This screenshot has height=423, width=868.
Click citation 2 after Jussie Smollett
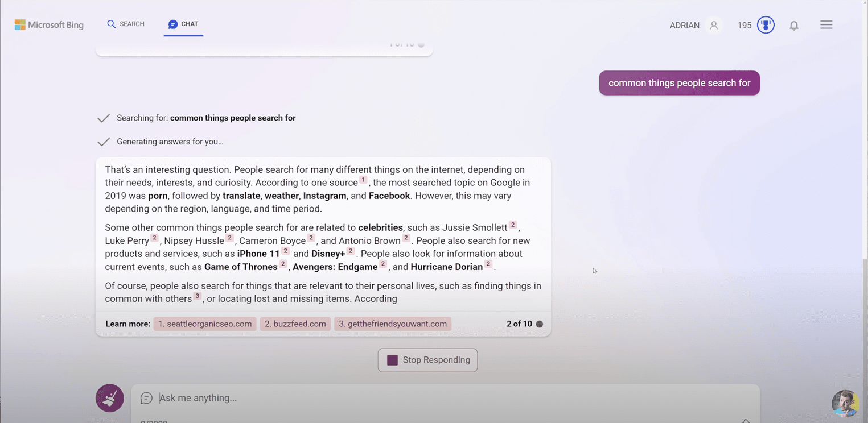(x=513, y=225)
